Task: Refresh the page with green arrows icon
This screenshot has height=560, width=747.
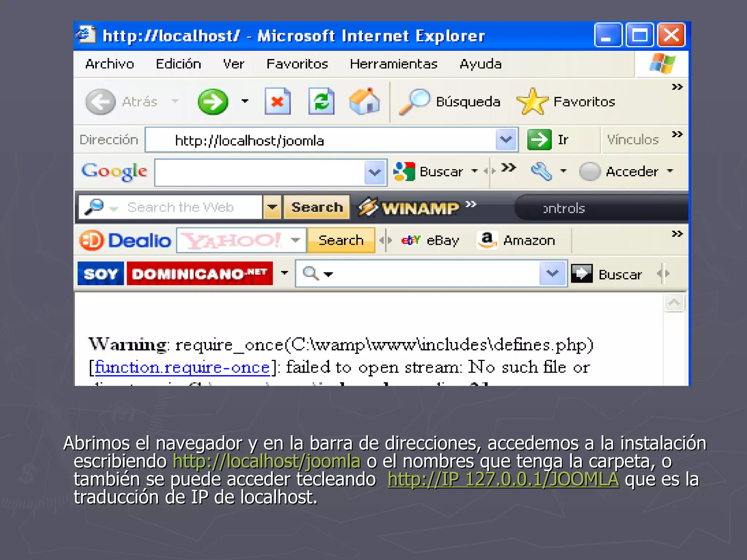Action: click(321, 101)
